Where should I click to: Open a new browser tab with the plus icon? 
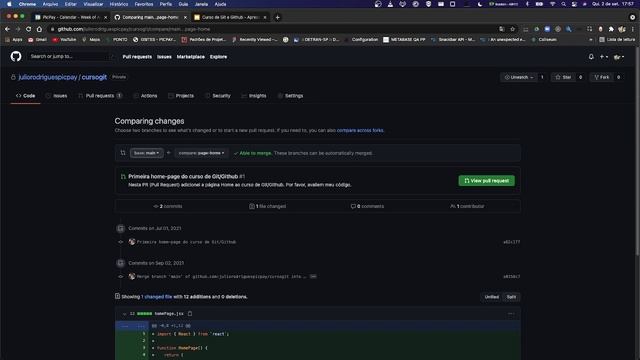(x=278, y=17)
